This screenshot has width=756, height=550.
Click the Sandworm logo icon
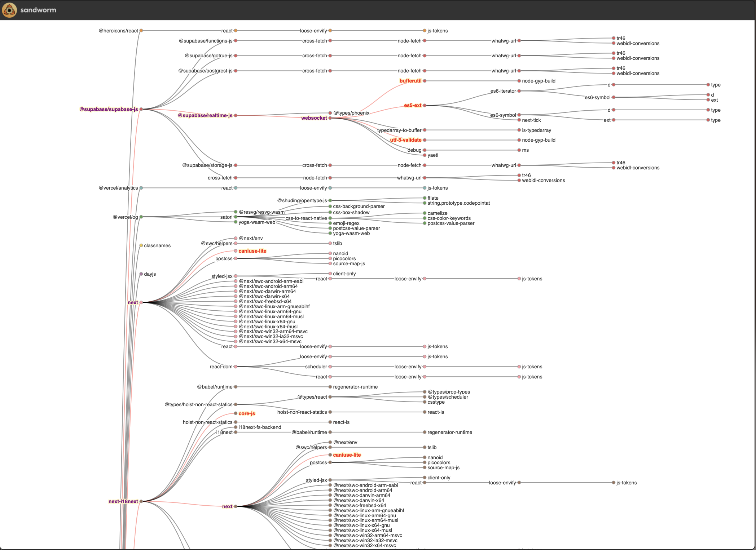point(9,10)
